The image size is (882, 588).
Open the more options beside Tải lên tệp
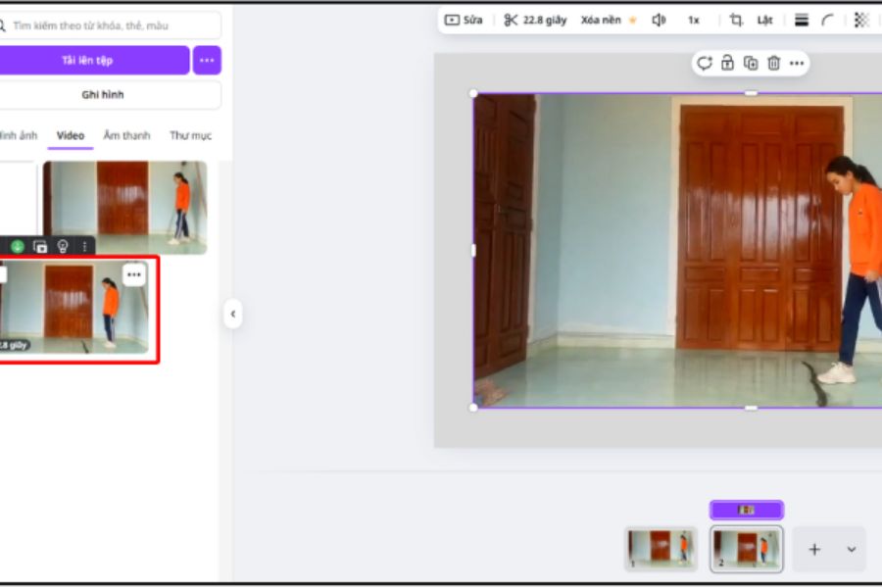point(207,61)
